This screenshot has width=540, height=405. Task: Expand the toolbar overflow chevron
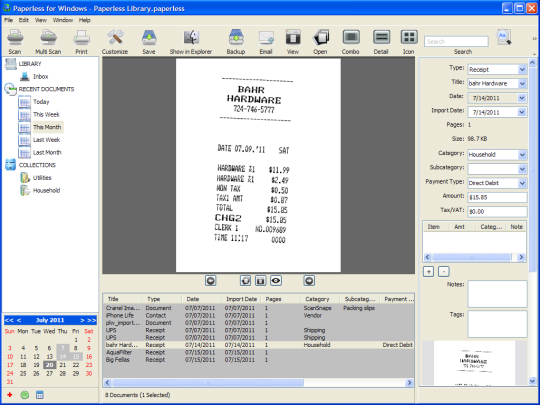coord(534,39)
